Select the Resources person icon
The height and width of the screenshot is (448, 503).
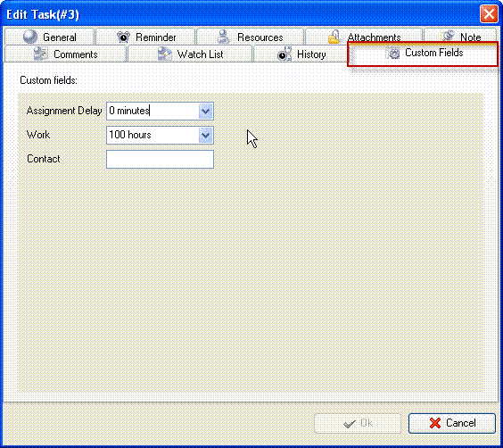tap(223, 37)
